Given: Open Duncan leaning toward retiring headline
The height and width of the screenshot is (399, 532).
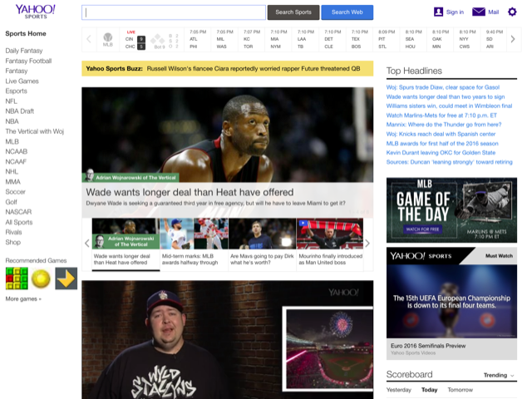Looking at the screenshot, I should coord(449,162).
